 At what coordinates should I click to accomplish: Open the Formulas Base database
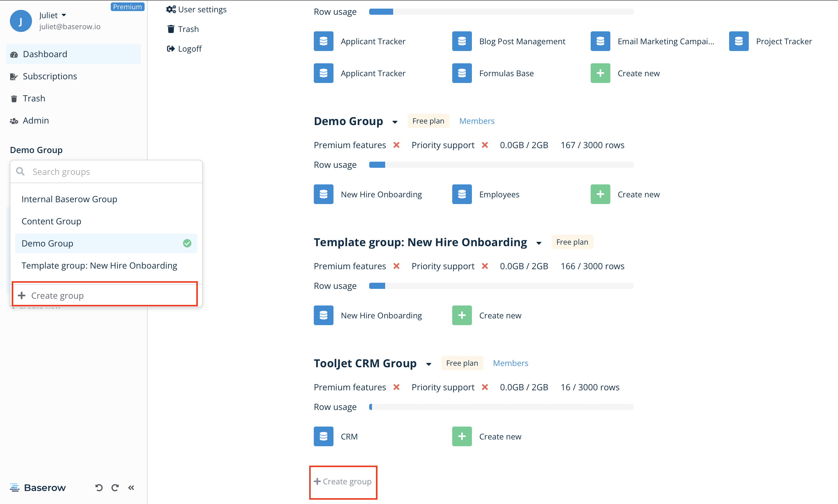pos(506,73)
